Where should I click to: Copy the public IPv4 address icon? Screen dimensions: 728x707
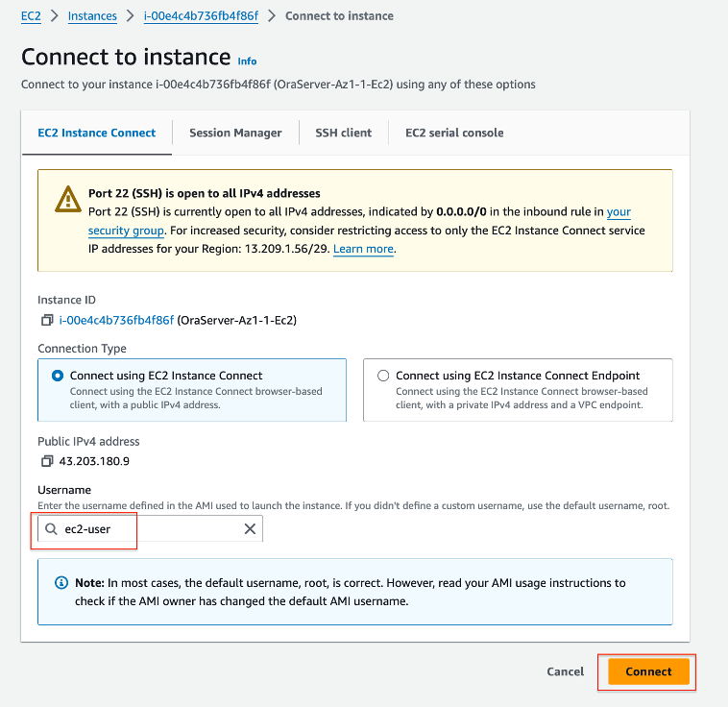pyautogui.click(x=46, y=461)
